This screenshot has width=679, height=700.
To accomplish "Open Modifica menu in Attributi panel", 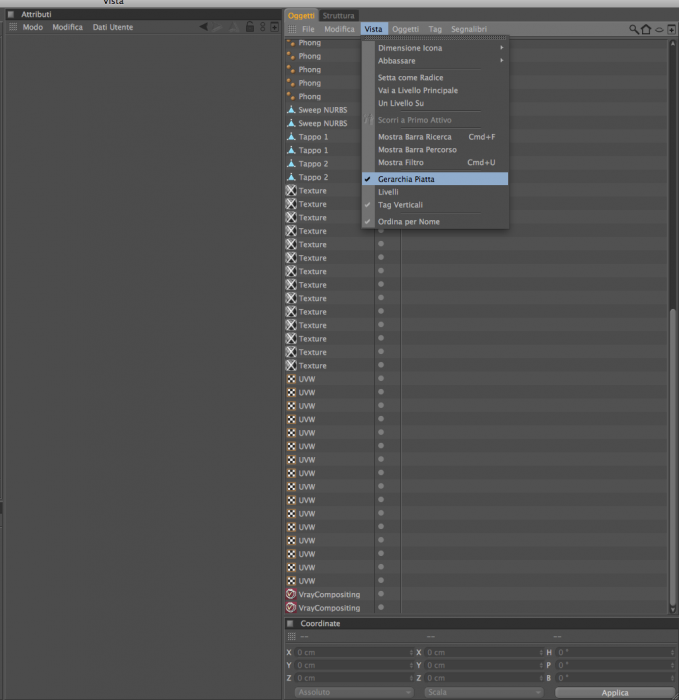I will pos(67,27).
